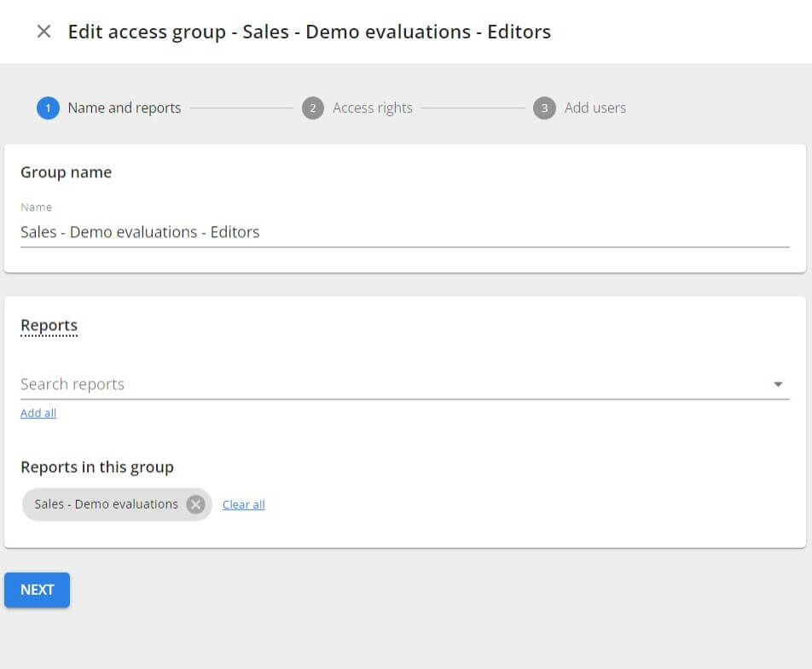Click the small Name field label
Viewport: 812px width, 669px height.
36,207
